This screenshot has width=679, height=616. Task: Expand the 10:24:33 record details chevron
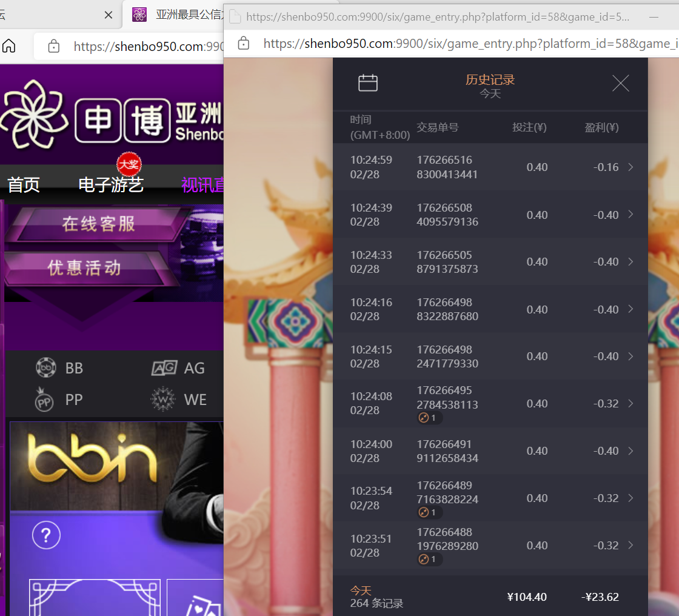click(630, 262)
